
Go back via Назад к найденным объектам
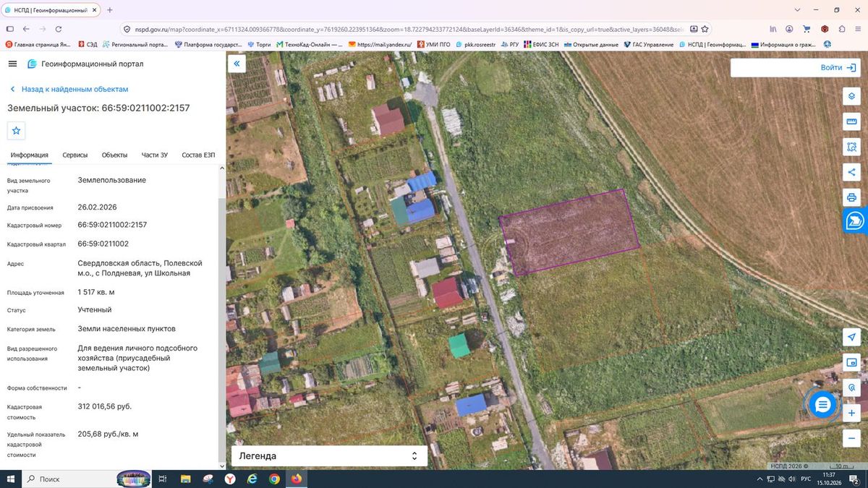pos(69,89)
